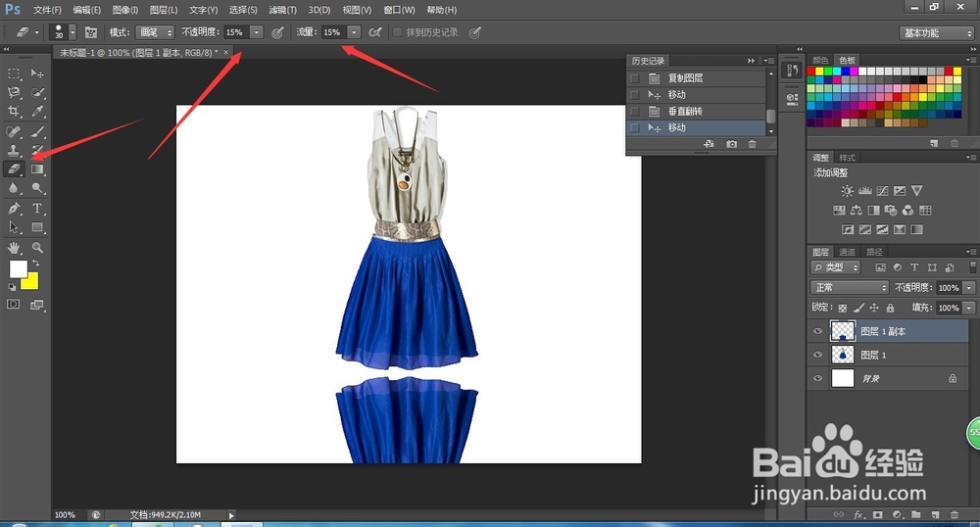The image size is (980, 527).
Task: Select the Pen tool
Action: click(15, 209)
